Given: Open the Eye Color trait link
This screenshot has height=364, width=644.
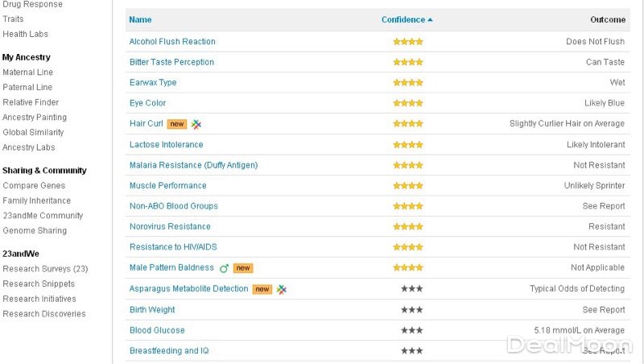Looking at the screenshot, I should pos(147,103).
